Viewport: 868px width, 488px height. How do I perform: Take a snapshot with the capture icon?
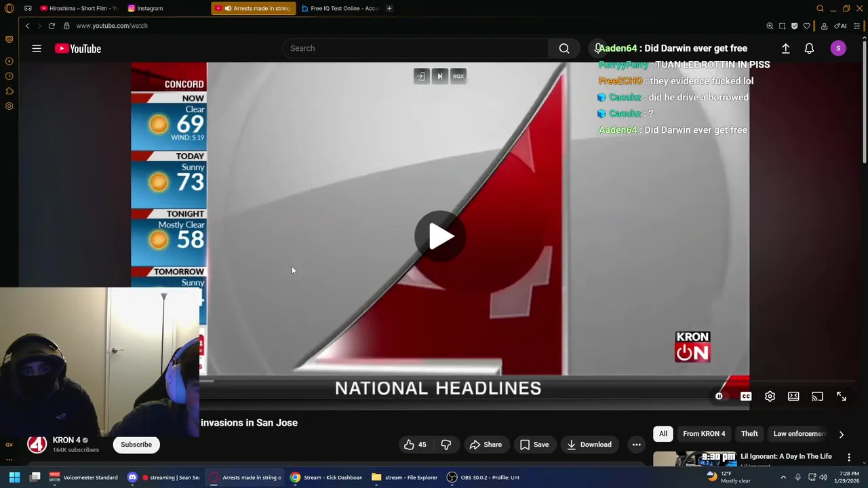pyautogui.click(x=782, y=26)
